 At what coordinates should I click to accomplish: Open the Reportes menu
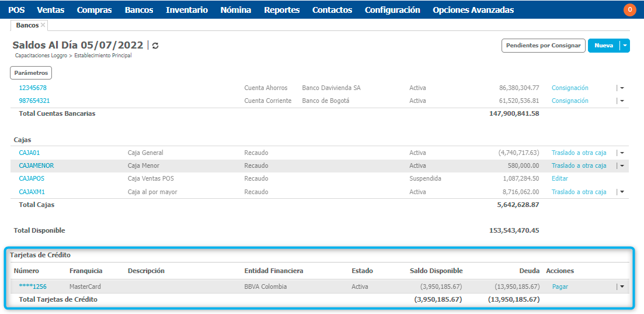point(281,10)
